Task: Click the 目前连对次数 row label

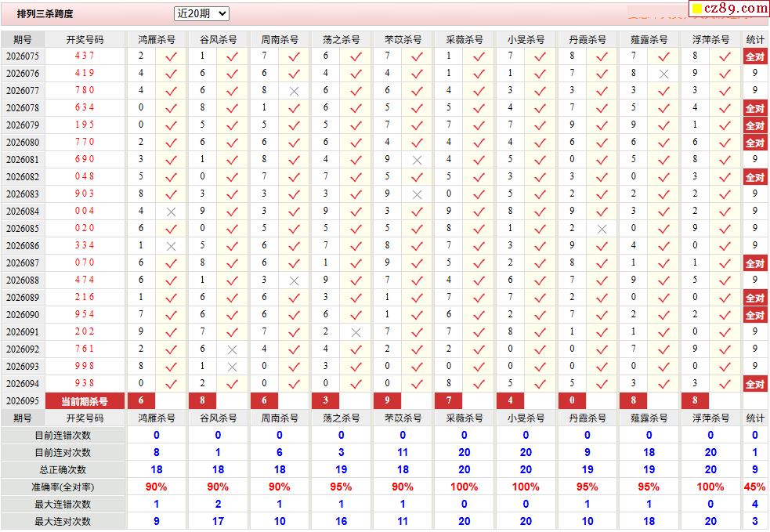Action: click(x=63, y=452)
